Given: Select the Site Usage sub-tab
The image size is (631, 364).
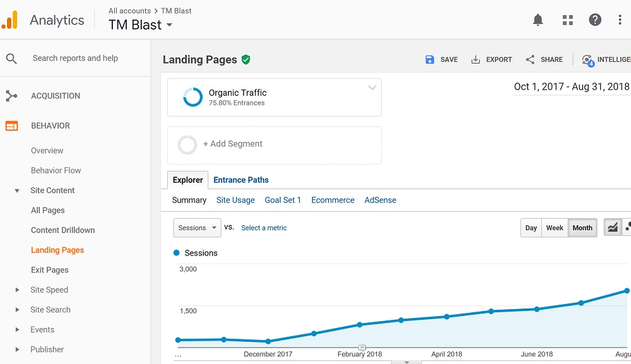Looking at the screenshot, I should click(235, 201).
